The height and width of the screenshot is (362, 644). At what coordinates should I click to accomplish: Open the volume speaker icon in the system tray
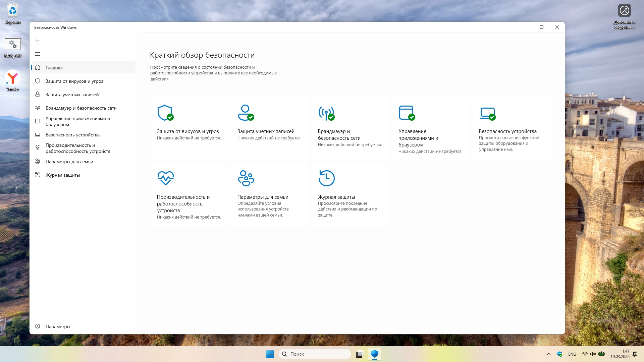point(593,354)
